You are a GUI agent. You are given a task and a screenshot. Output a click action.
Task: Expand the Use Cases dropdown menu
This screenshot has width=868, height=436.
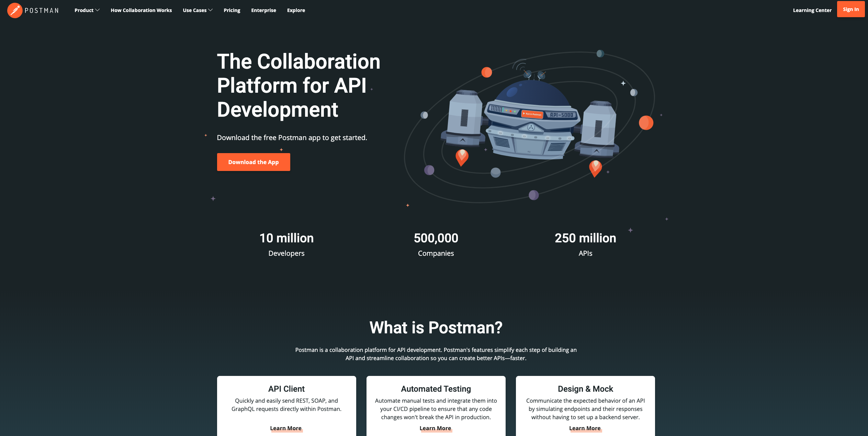coord(197,10)
